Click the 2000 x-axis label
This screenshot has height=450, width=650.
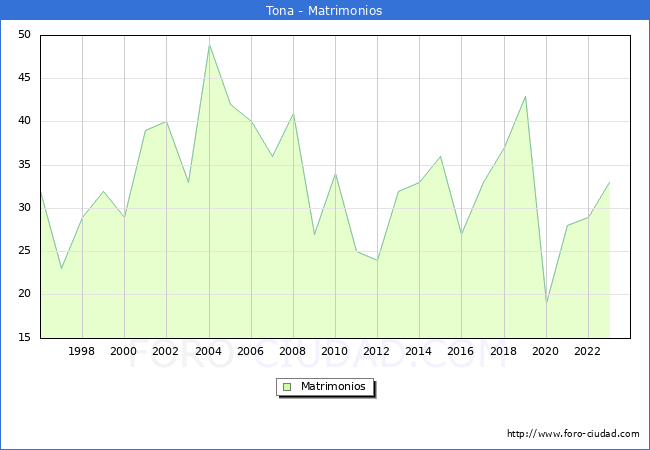click(x=124, y=352)
